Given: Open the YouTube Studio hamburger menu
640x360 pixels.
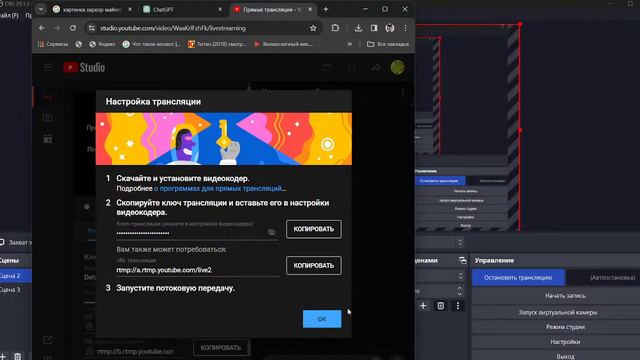Looking at the screenshot, I should click(x=48, y=67).
